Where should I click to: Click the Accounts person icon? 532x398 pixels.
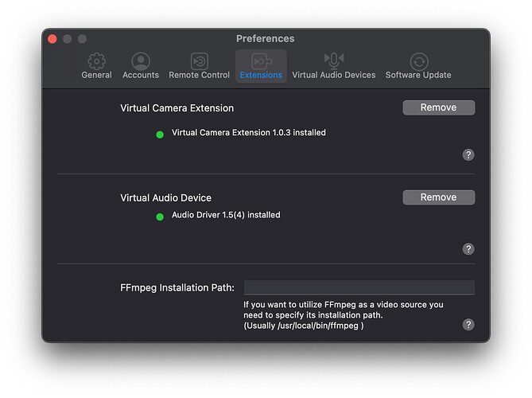coord(141,61)
